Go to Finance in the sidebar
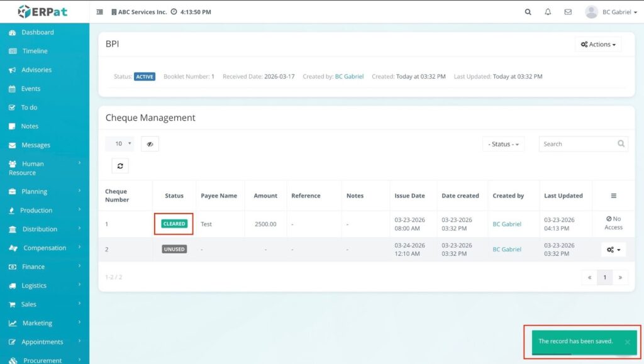644x364 pixels. click(33, 267)
